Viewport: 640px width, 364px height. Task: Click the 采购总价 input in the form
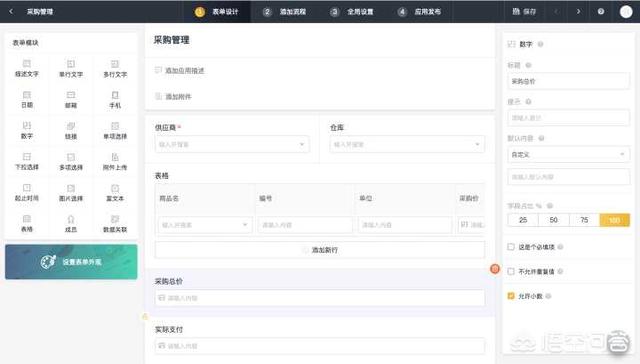[x=320, y=298]
